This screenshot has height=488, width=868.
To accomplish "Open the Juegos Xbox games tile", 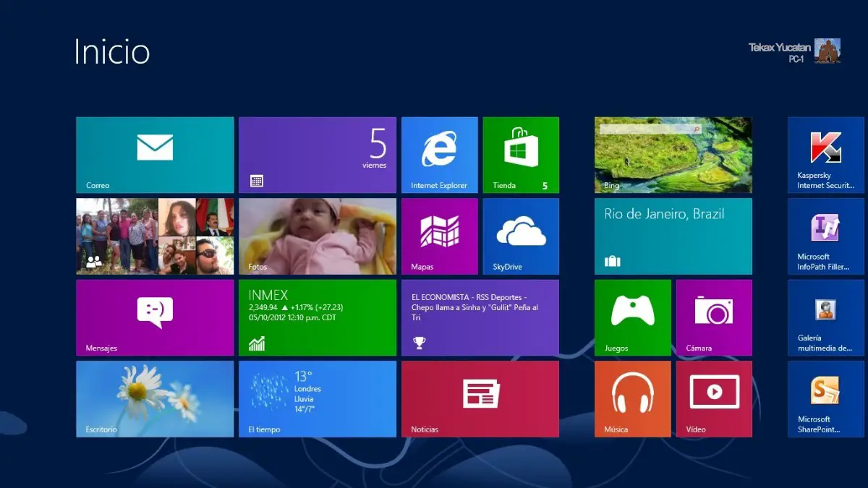I will 633,317.
